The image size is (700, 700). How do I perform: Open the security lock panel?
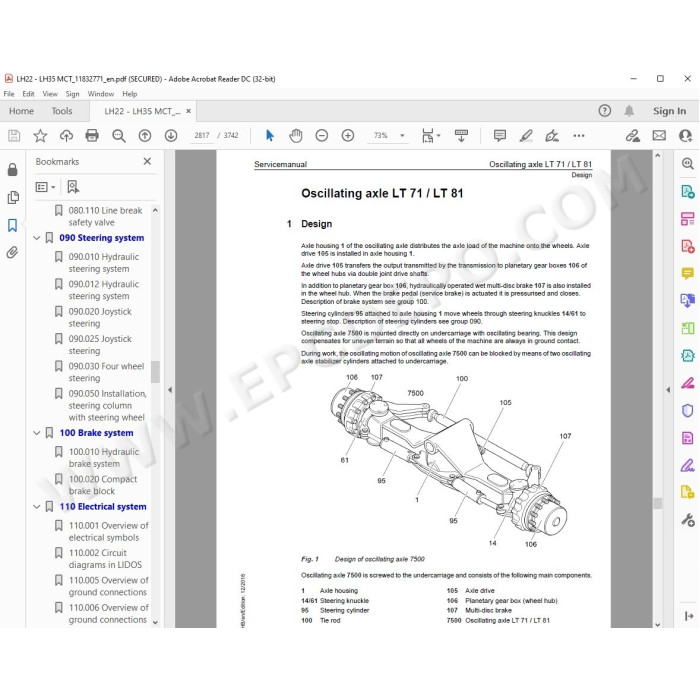tap(12, 169)
